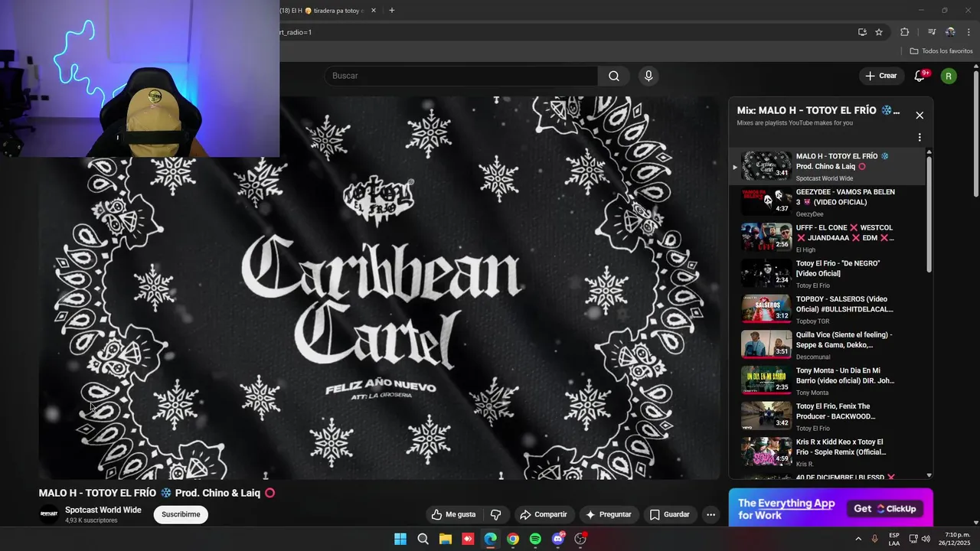Open OBS Studio from the taskbar
The height and width of the screenshot is (551, 980).
click(x=580, y=539)
